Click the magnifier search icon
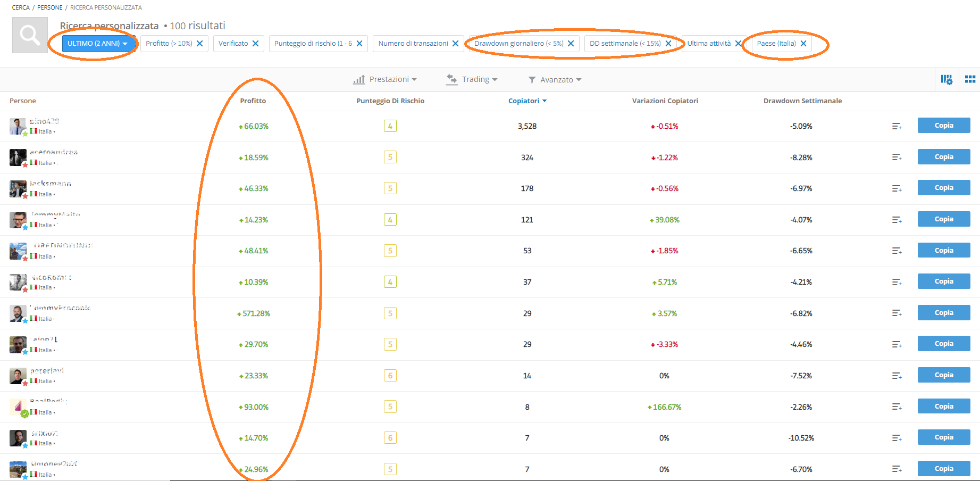This screenshot has width=980, height=481. (x=30, y=35)
